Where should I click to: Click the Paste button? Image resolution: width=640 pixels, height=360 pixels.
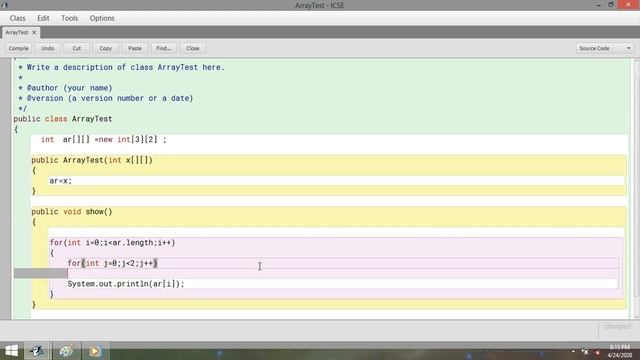click(135, 48)
